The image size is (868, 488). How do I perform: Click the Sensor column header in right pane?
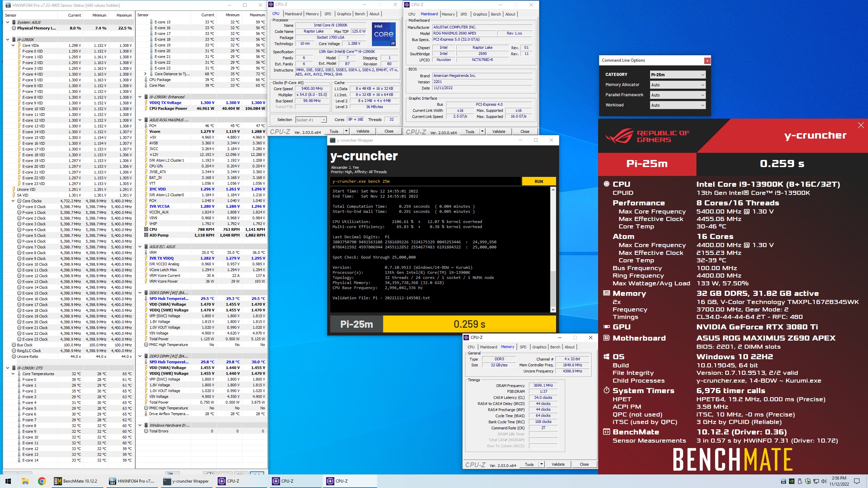tap(163, 15)
